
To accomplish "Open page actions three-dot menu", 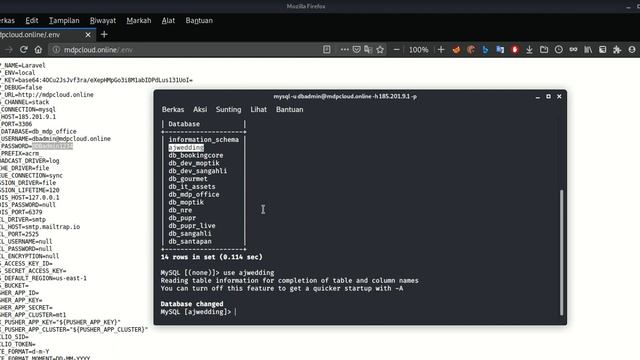I will (344, 49).
